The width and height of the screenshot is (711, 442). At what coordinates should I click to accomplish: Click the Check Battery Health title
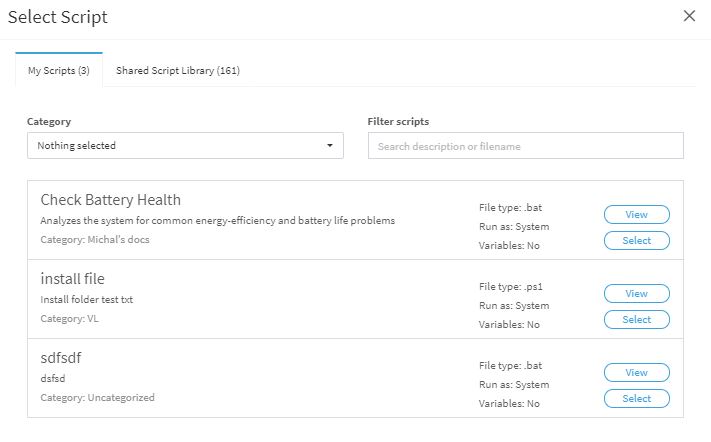click(x=111, y=199)
